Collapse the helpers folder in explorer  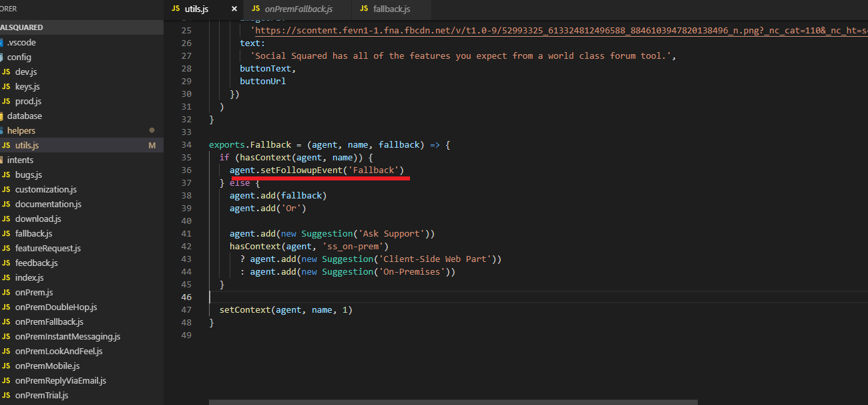21,131
